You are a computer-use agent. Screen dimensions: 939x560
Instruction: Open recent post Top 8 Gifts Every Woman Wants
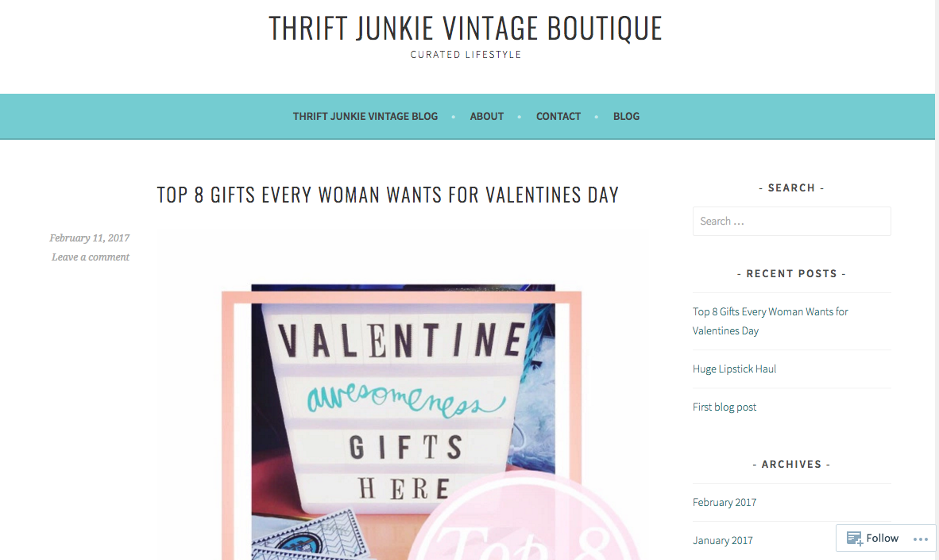tap(770, 321)
